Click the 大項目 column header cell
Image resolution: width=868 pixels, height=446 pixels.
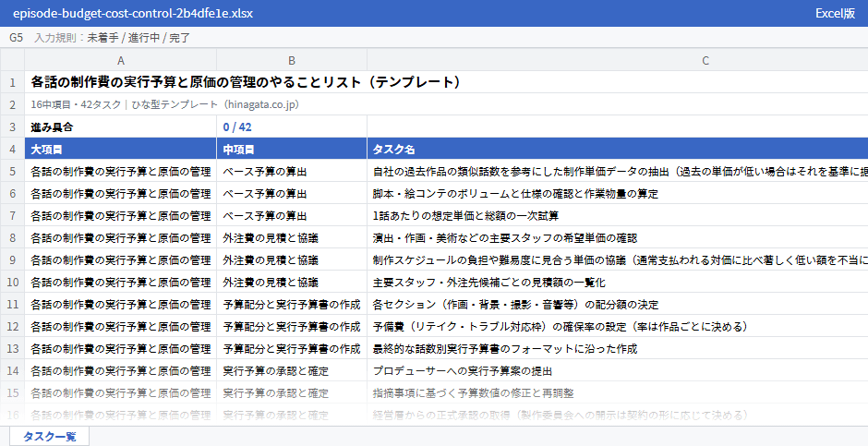[x=121, y=149]
